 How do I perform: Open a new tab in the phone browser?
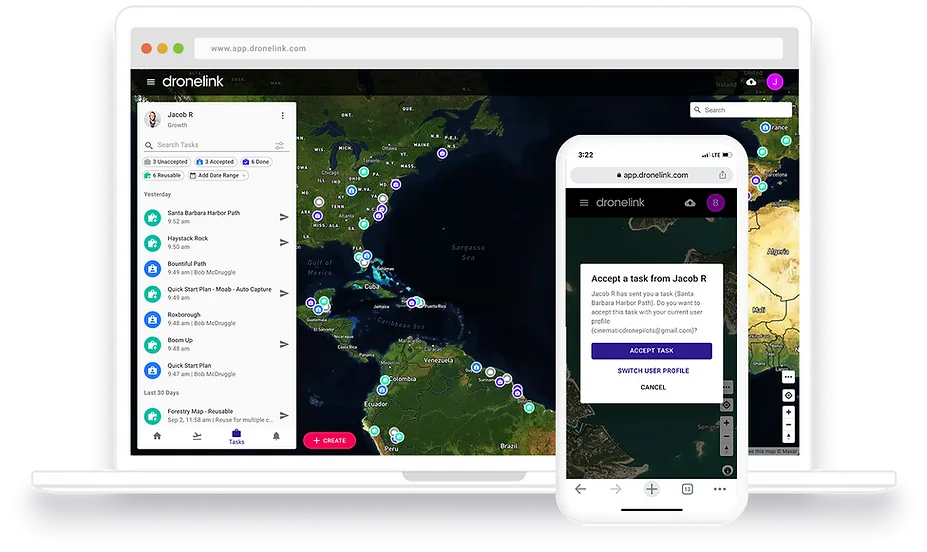652,489
